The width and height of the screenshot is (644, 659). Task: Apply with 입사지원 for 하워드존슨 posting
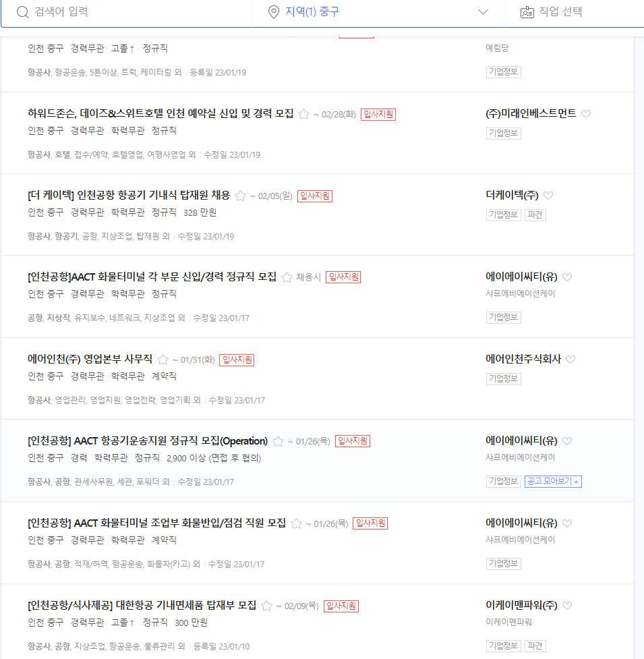(x=378, y=114)
